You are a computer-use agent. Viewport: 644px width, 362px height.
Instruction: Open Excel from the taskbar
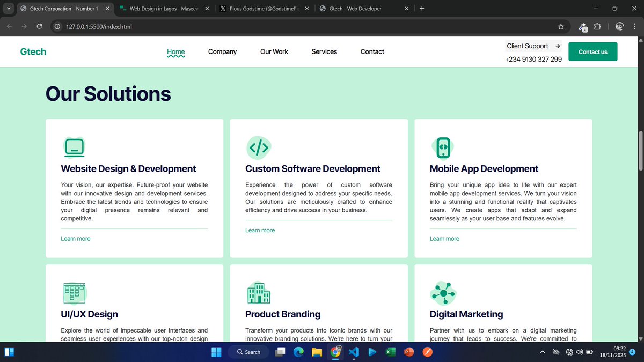tap(390, 352)
